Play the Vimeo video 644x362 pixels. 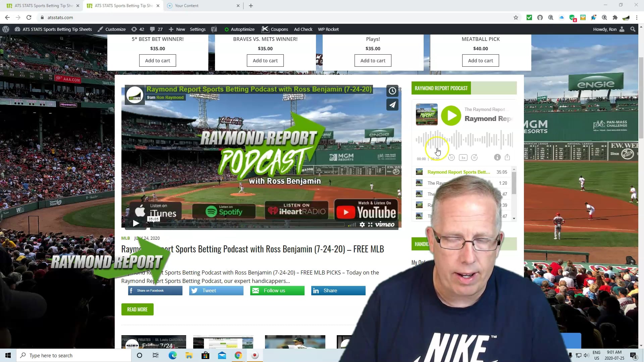pos(136,223)
